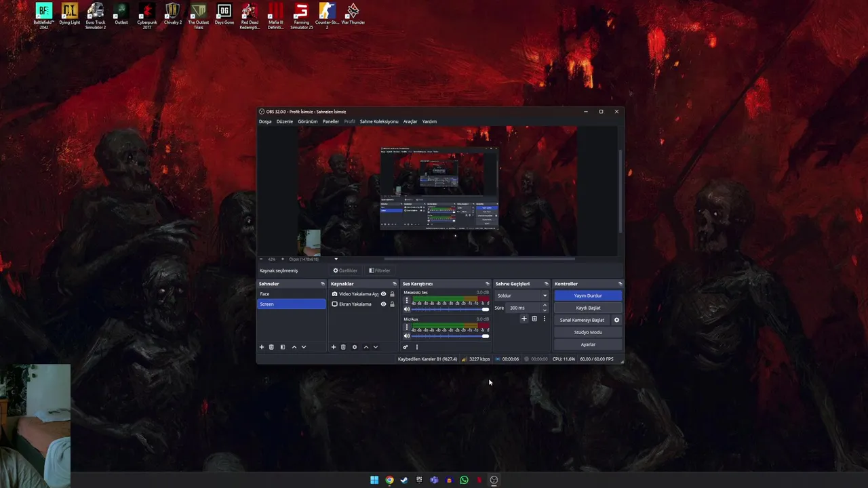
Task: Open the Sahne Koleksiyonu menu
Action: (379, 121)
